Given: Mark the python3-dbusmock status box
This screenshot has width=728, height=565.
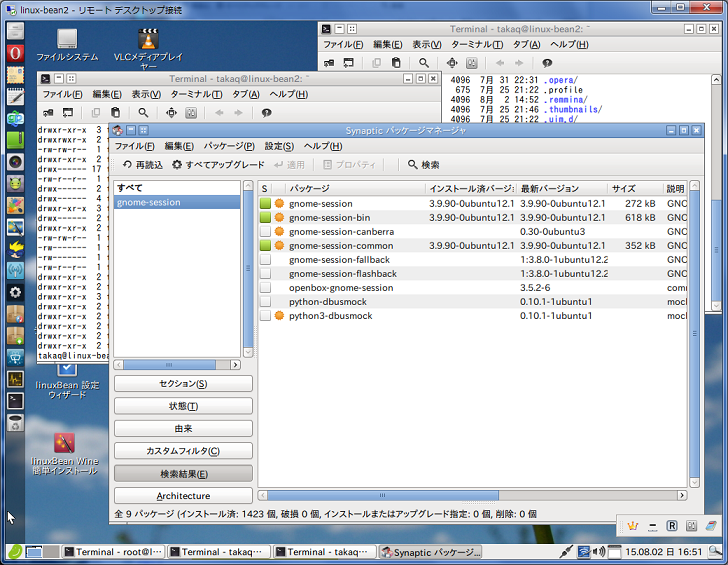Looking at the screenshot, I should pos(265,316).
